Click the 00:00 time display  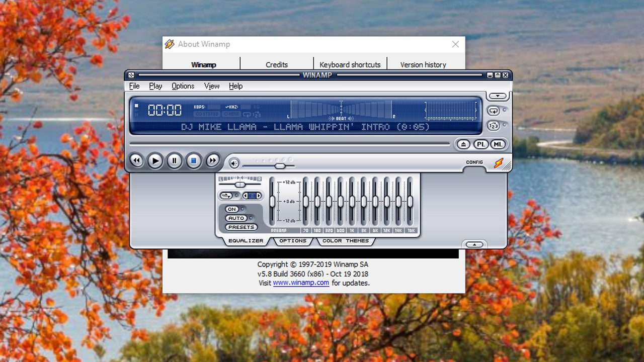[x=165, y=110]
